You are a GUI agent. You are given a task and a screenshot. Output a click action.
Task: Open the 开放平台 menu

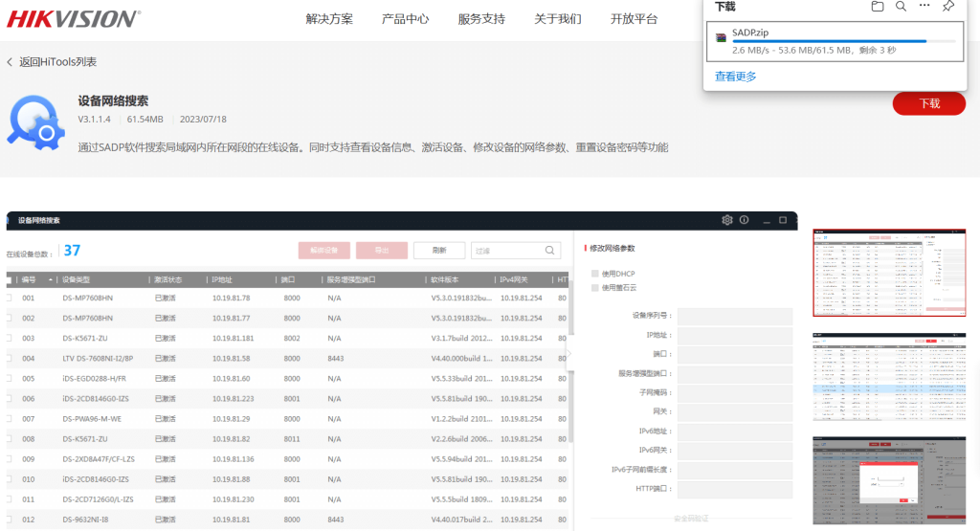(635, 19)
